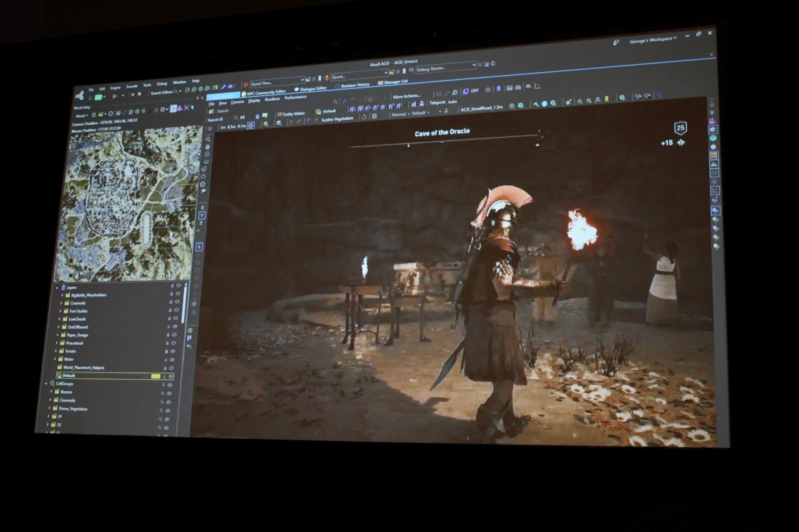Image resolution: width=799 pixels, height=532 pixels.
Task: Open the Revision History tab
Action: click(351, 85)
